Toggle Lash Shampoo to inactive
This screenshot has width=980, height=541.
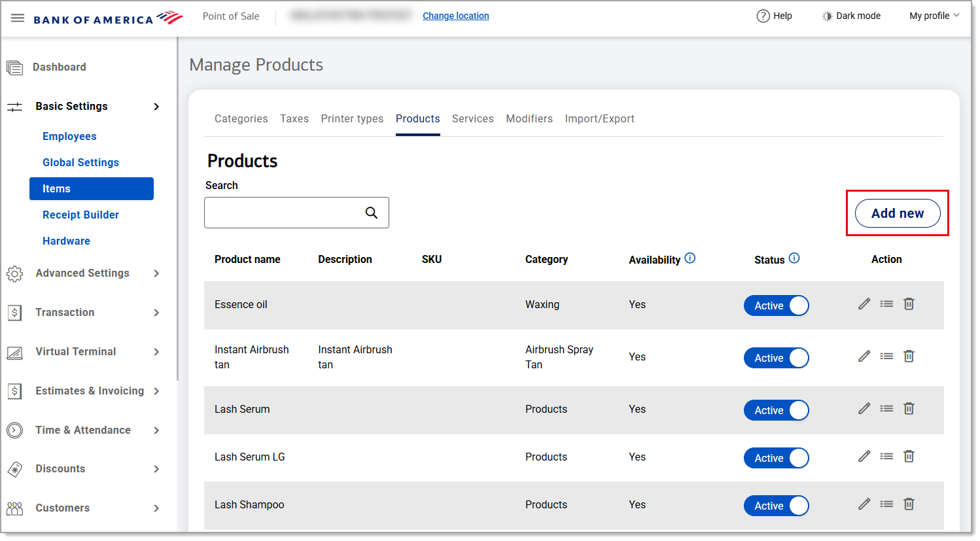pos(776,506)
